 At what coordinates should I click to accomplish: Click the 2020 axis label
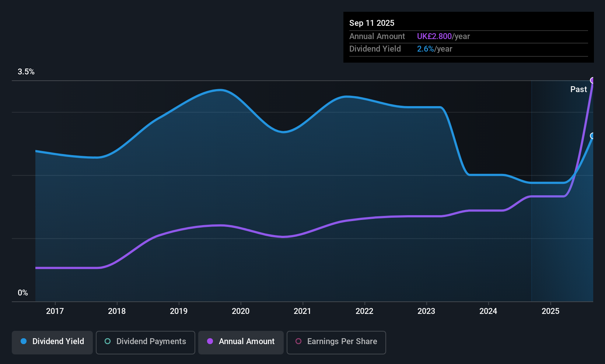pos(241,311)
